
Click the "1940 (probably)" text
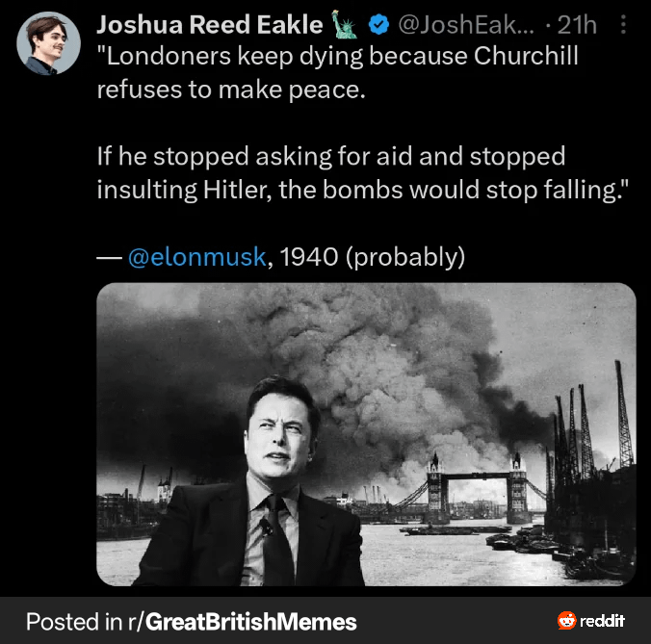click(x=373, y=258)
